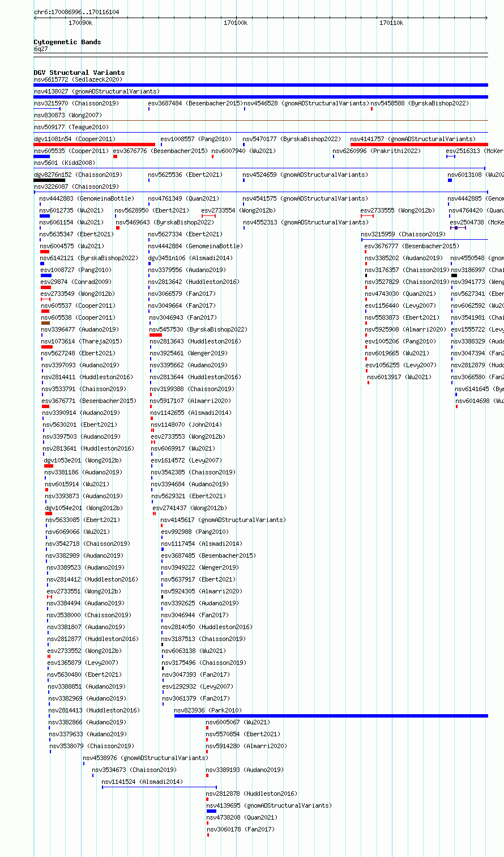Click nsv6005067 (Wu2021) variant label
This screenshot has width=504, height=857.
coord(238,723)
